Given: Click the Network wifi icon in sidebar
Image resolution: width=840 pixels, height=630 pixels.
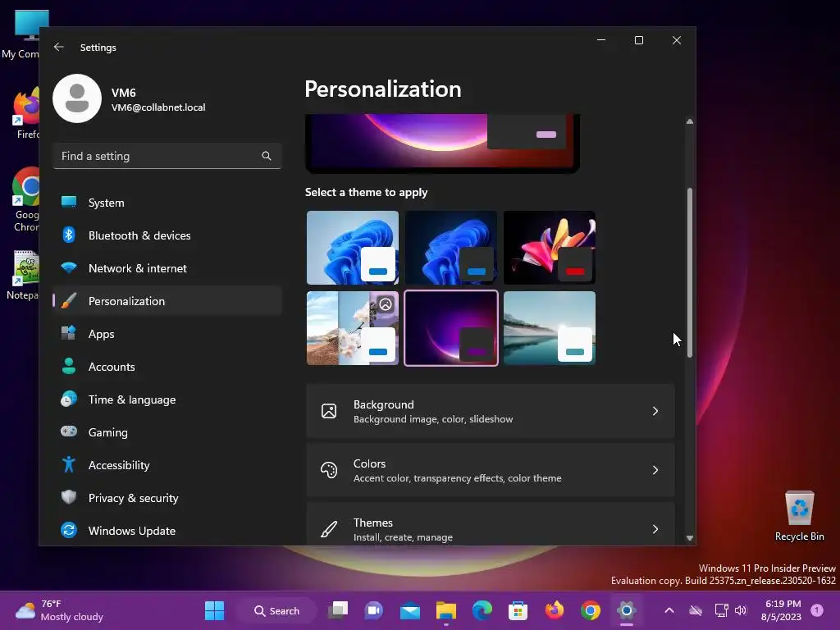Looking at the screenshot, I should [x=69, y=268].
